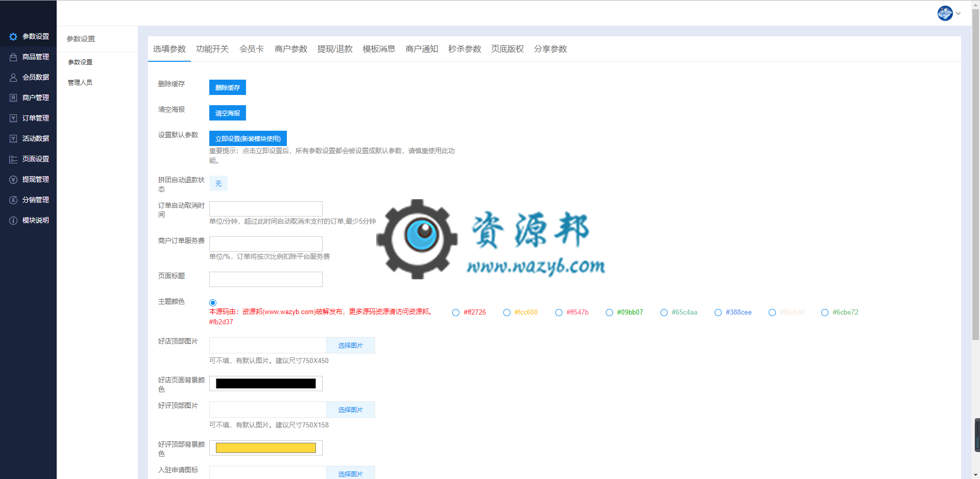Expand the avatar dropdown chevron
The width and height of the screenshot is (980, 479).
[958, 14]
